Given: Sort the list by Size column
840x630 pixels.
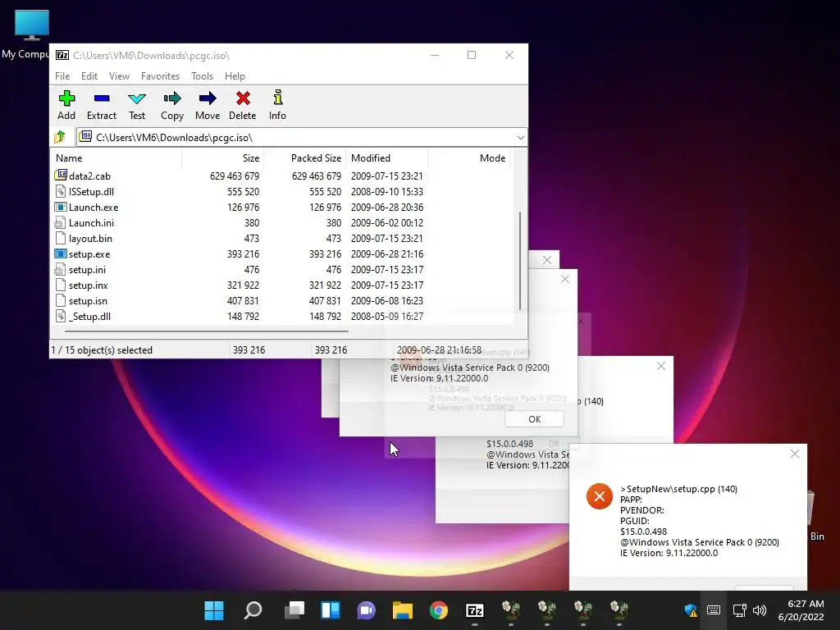Looking at the screenshot, I should point(223,158).
